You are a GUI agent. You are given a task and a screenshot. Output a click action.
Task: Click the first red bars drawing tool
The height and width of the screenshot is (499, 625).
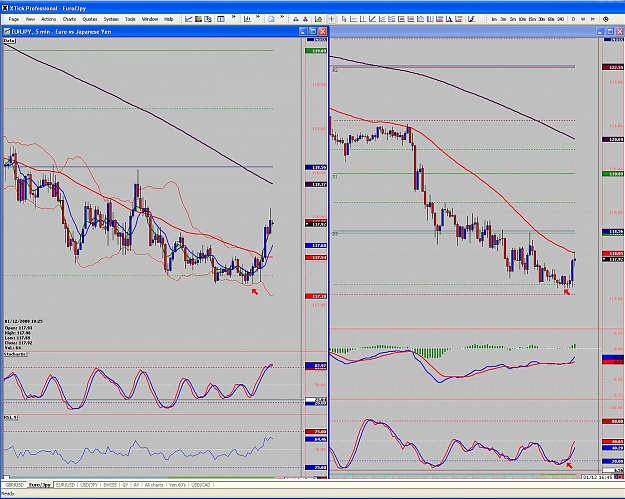pyautogui.click(x=402, y=19)
